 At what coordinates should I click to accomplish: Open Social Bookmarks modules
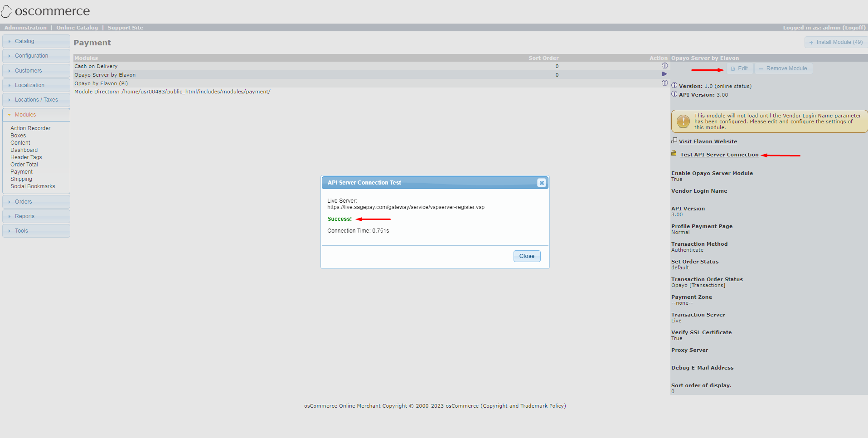coord(33,186)
